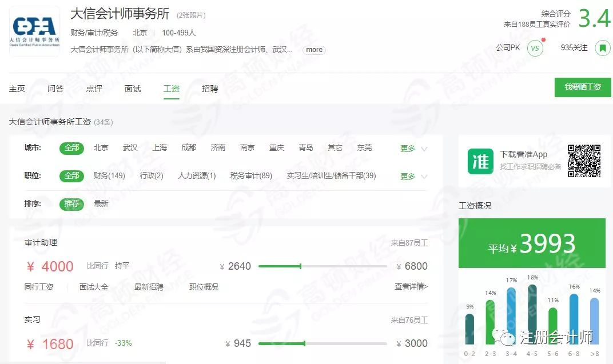Open 面试大全 under 审计助理
The height and width of the screenshot is (364, 613).
(94, 287)
